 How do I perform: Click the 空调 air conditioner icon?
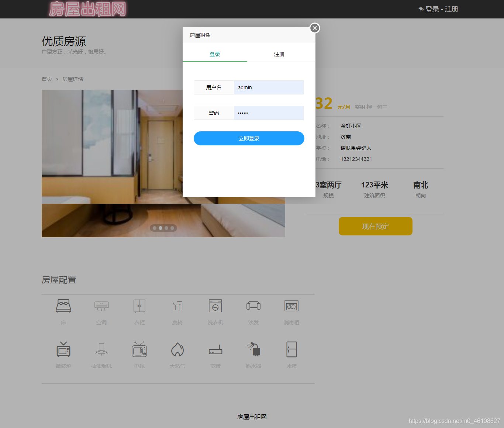[101, 306]
